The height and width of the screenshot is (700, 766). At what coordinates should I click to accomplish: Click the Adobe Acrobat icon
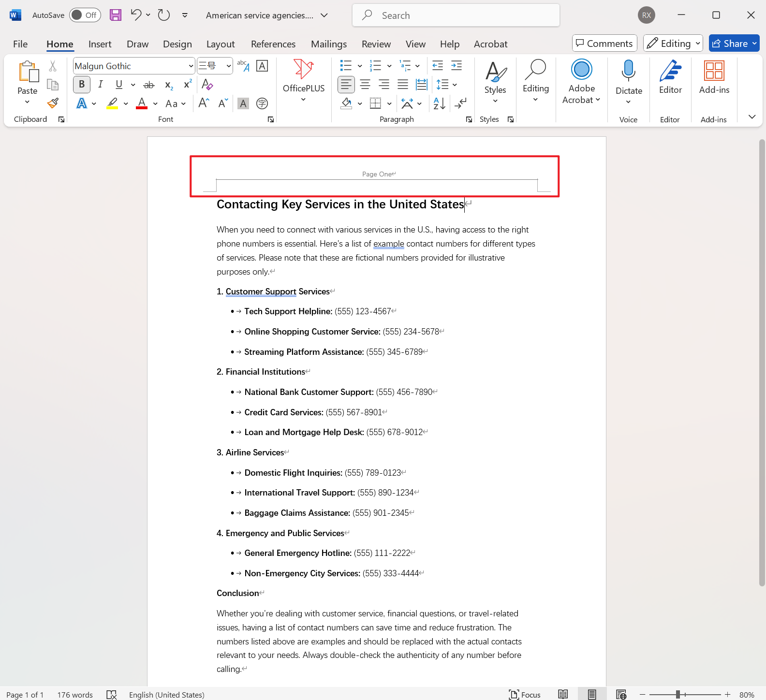click(582, 70)
